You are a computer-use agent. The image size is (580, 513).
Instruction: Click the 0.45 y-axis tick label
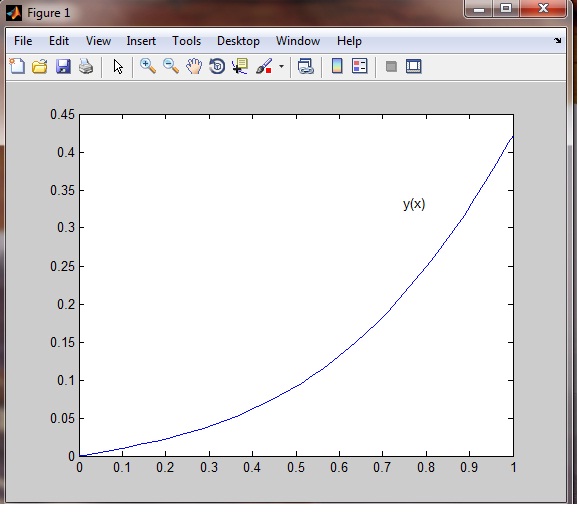[63, 114]
